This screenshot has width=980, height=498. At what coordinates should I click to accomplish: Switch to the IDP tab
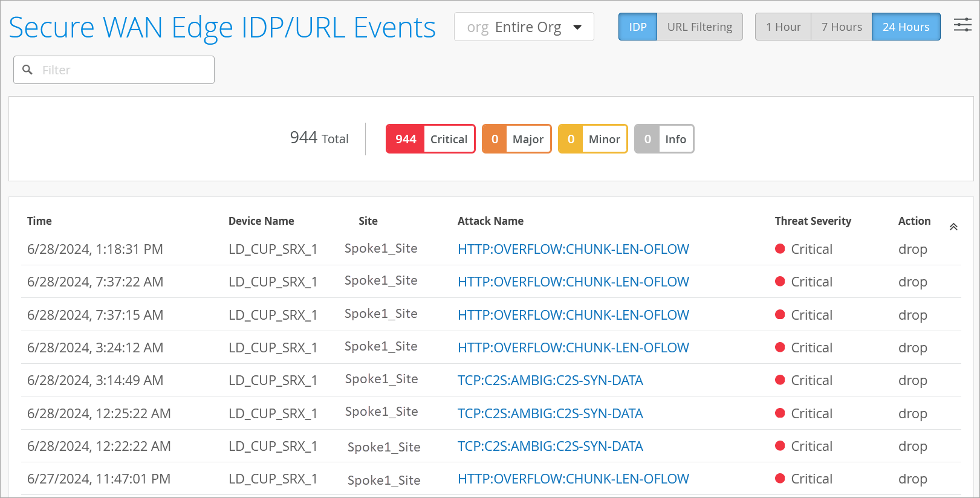[x=638, y=27]
